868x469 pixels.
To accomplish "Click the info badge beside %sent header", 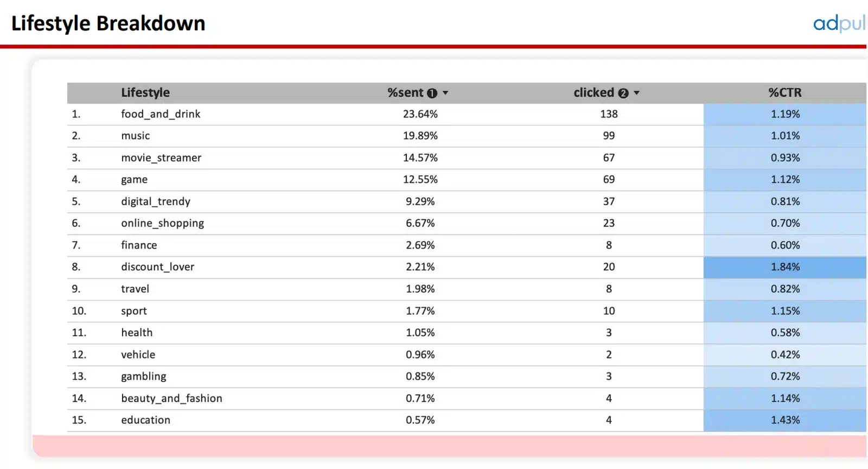I will (x=432, y=93).
